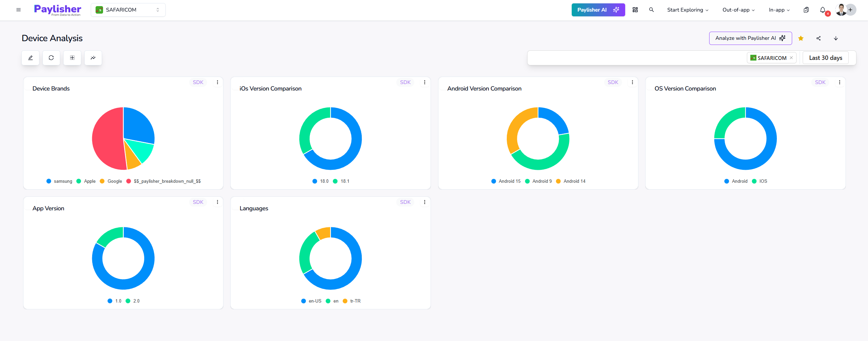Viewport: 868px width, 341px height.
Task: Click the download arrow icon
Action: coord(836,38)
